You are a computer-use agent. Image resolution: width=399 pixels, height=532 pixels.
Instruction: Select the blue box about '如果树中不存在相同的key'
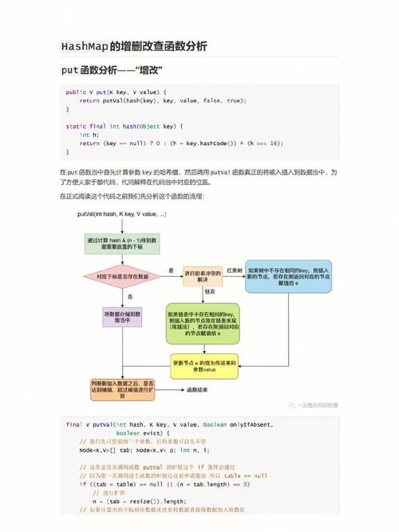tap(289, 277)
